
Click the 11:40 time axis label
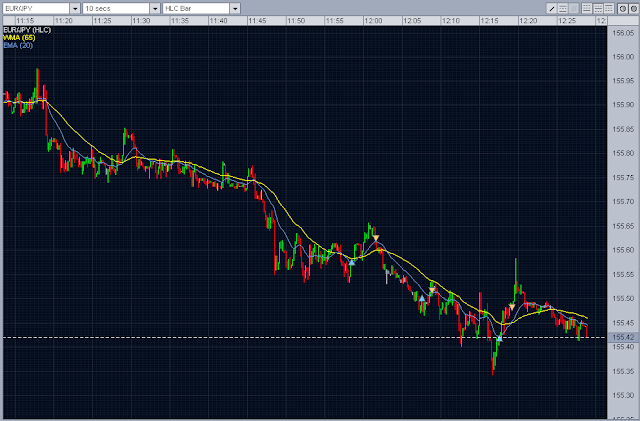(218, 21)
